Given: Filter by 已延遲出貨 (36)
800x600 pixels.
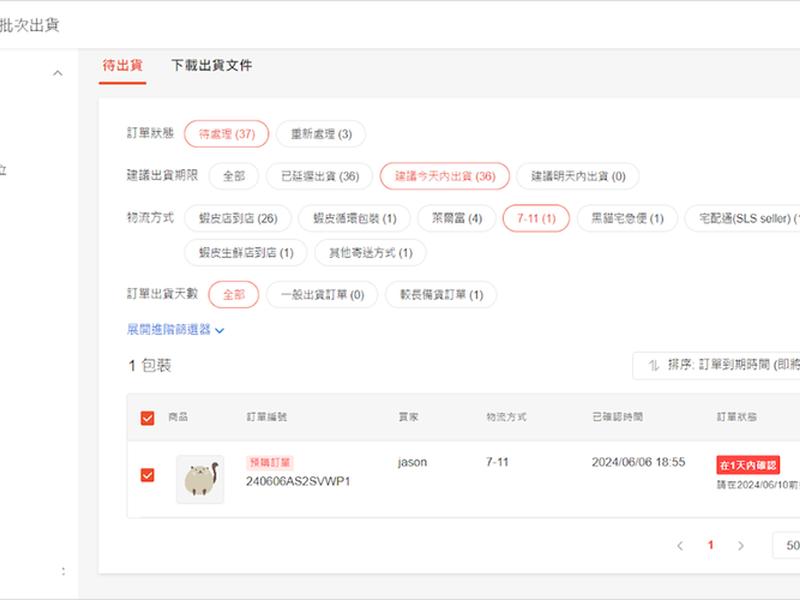Looking at the screenshot, I should 320,177.
